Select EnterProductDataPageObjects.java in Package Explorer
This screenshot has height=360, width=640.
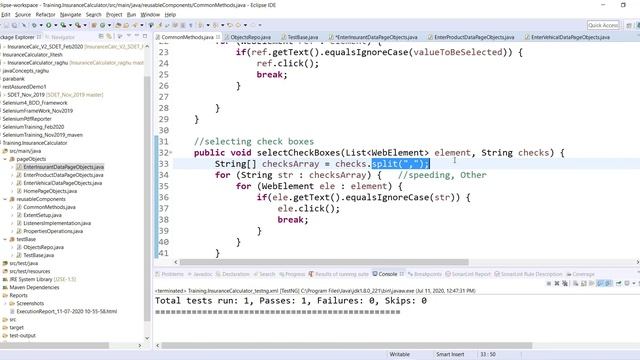(x=63, y=175)
